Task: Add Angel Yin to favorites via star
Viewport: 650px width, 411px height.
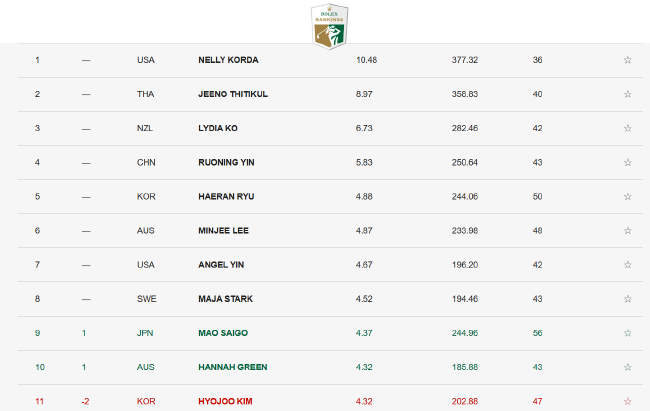Action: (x=628, y=265)
